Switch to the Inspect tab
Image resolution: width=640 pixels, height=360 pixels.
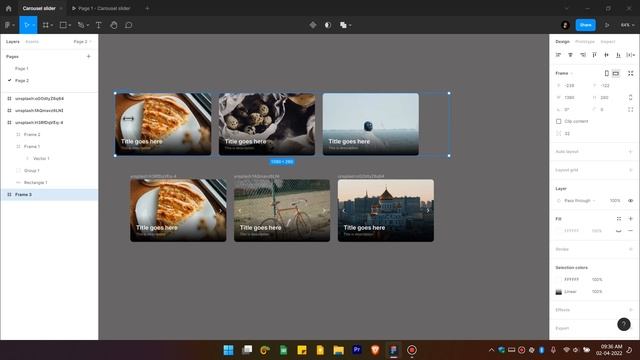click(x=607, y=42)
